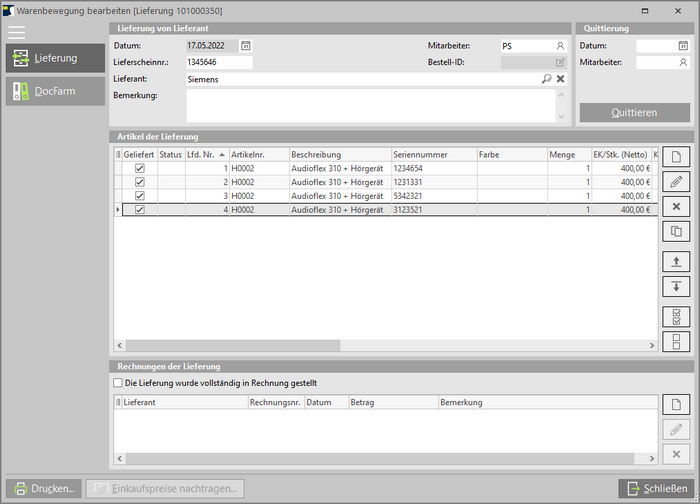Open the Lieferung Datum calendar picker

[246, 46]
